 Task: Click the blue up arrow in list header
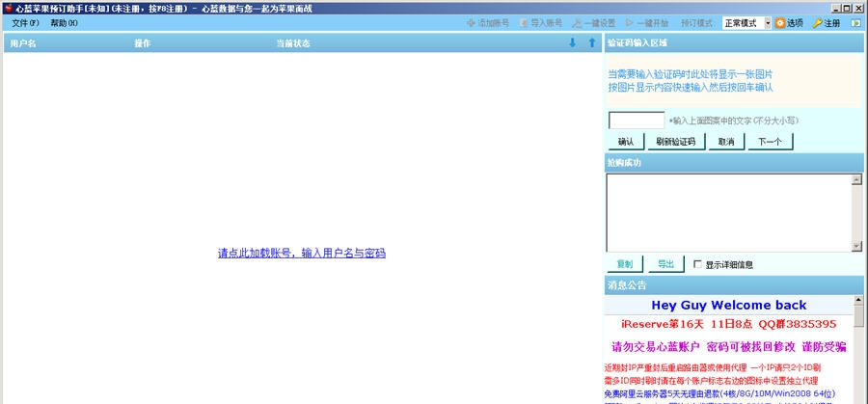tap(592, 42)
